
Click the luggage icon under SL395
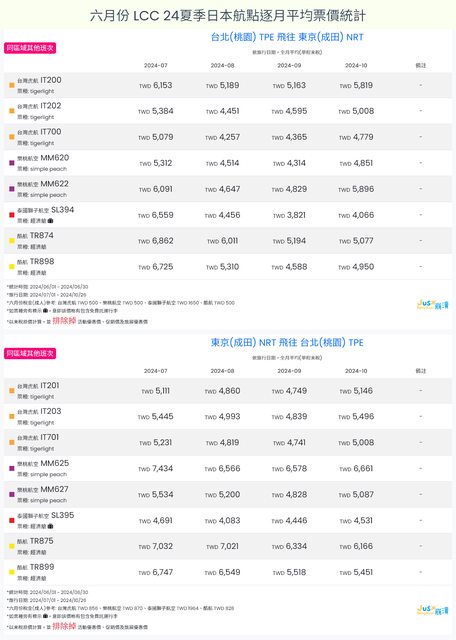[51, 526]
